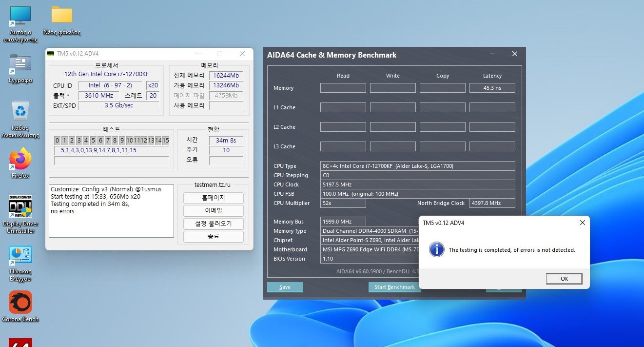Confirm the dialog with OK
Screen dimensions: 644x347
click(x=564, y=279)
